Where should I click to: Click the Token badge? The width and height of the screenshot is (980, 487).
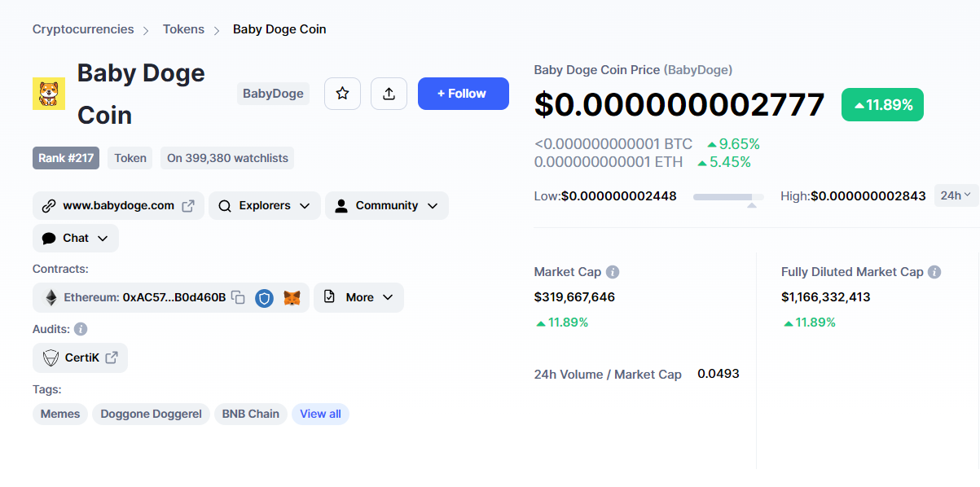pyautogui.click(x=130, y=158)
